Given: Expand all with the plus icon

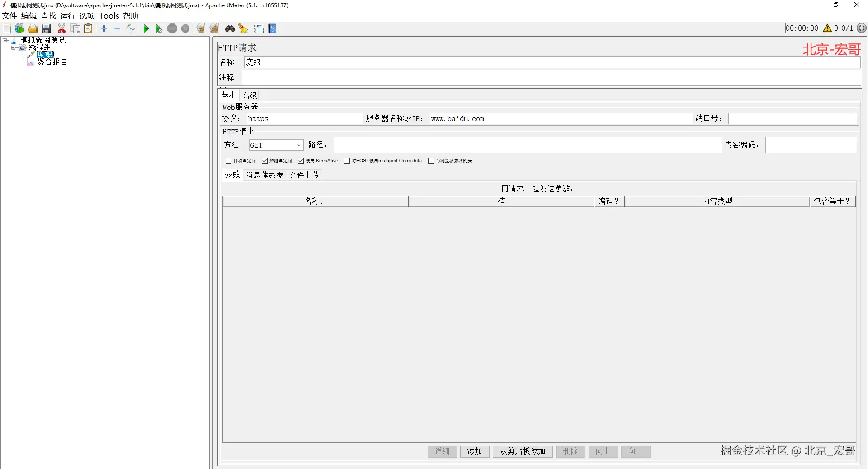Looking at the screenshot, I should point(104,28).
